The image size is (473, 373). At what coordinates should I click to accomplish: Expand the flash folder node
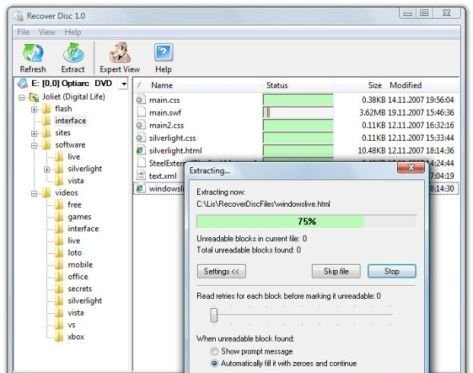pos(34,109)
